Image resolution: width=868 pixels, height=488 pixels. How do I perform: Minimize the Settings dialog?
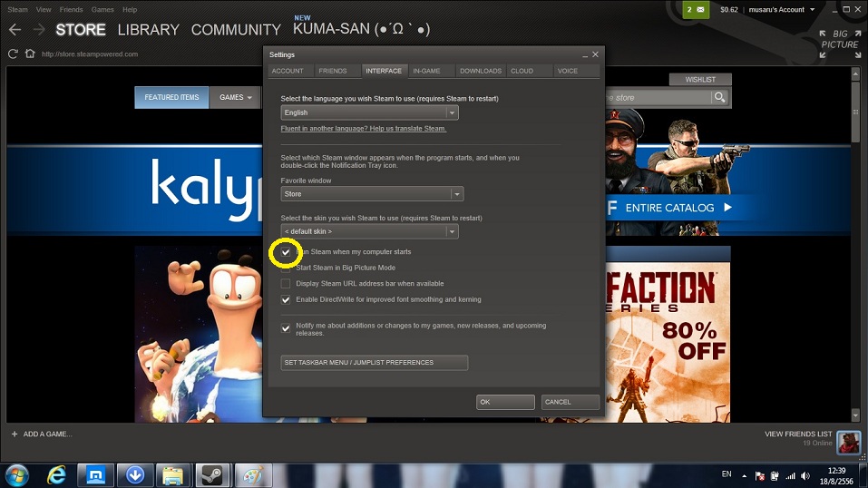pyautogui.click(x=585, y=54)
